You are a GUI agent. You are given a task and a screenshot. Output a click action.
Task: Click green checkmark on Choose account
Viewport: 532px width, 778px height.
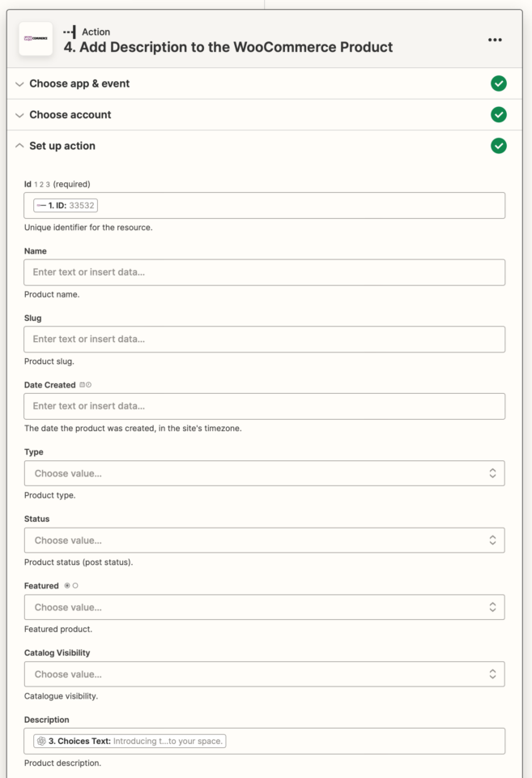499,114
